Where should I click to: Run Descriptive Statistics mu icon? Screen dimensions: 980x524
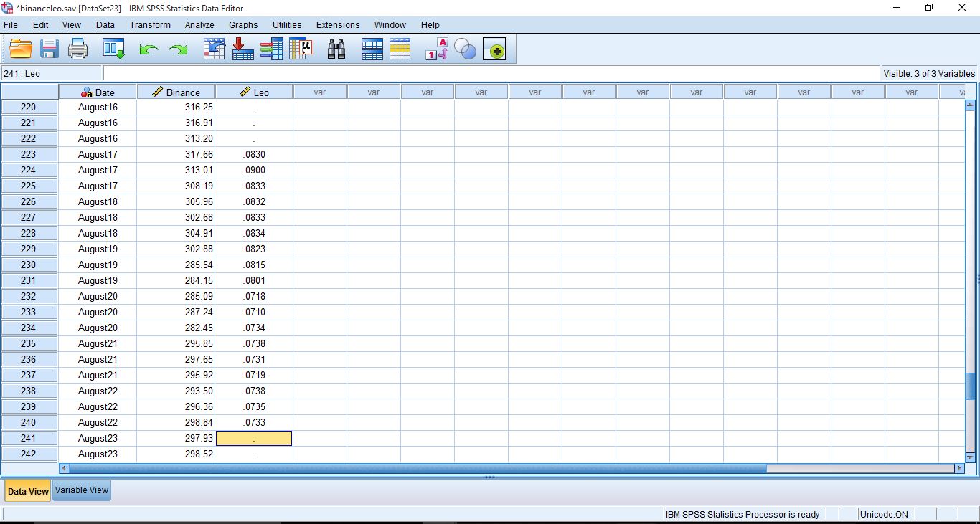click(x=301, y=49)
